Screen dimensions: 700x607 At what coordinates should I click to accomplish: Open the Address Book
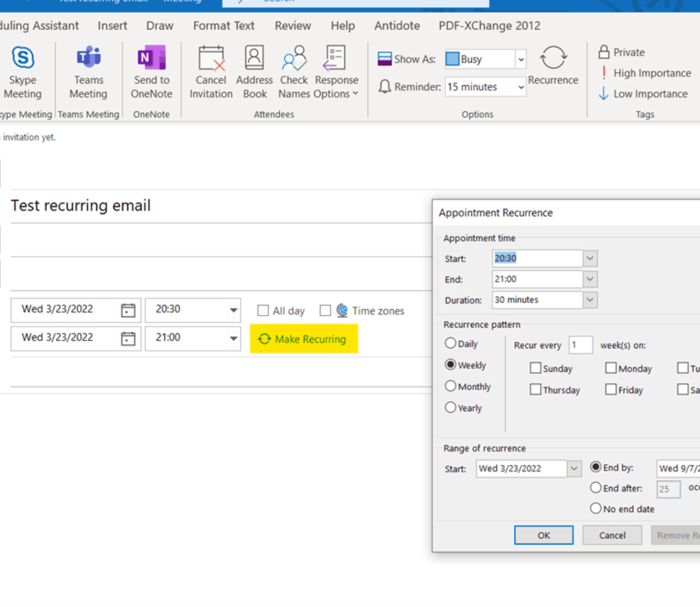click(x=255, y=72)
